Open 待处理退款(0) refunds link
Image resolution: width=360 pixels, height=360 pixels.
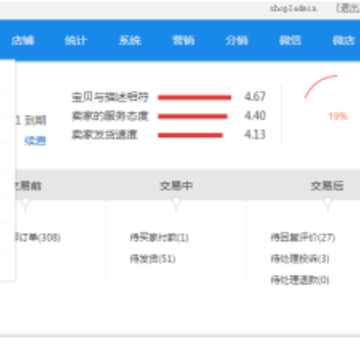[300, 280]
